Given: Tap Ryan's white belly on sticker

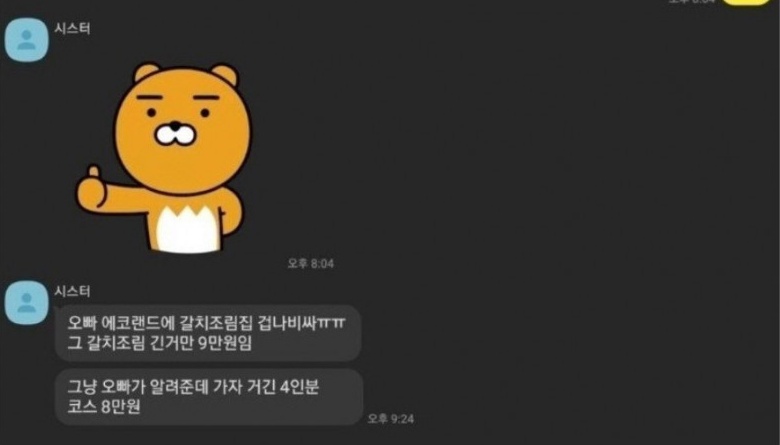Looking at the screenshot, I should point(188,229).
